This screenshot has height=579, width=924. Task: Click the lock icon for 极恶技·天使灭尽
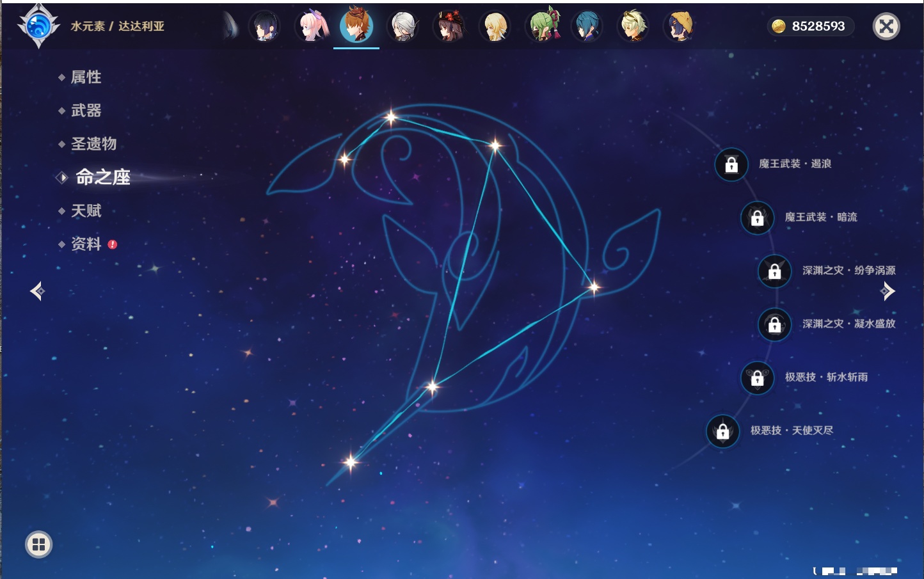point(722,431)
